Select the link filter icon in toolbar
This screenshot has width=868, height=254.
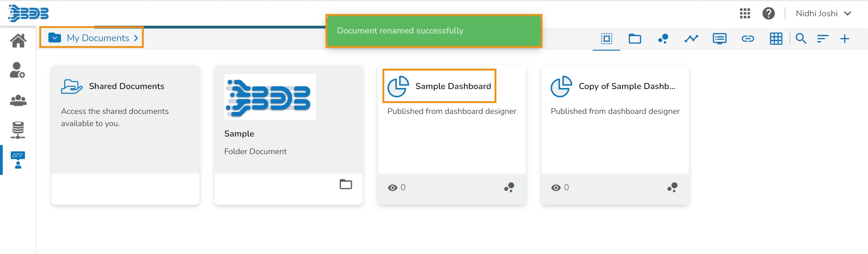(x=748, y=38)
